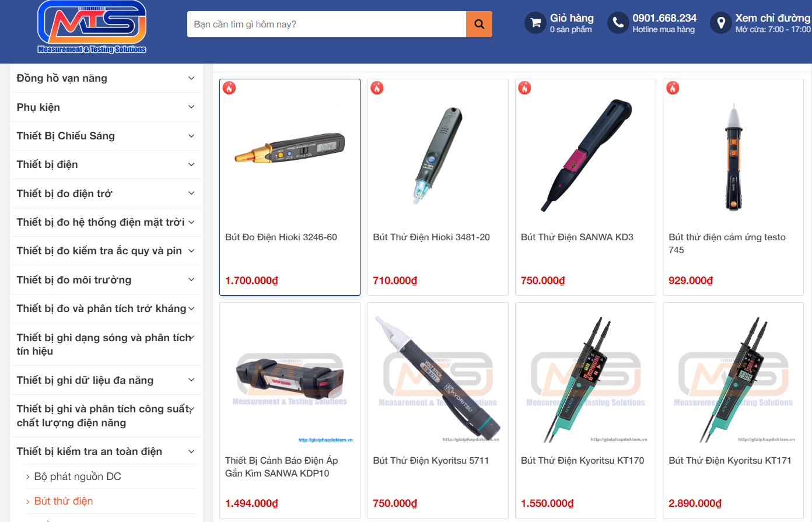Open the SANWA KDP10 product image
This screenshot has height=522, width=812.
[x=290, y=377]
